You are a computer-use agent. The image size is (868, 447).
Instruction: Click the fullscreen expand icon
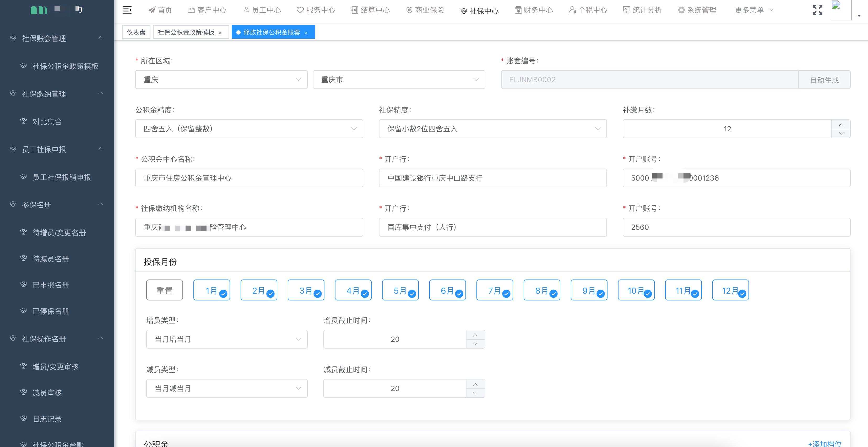tap(817, 10)
